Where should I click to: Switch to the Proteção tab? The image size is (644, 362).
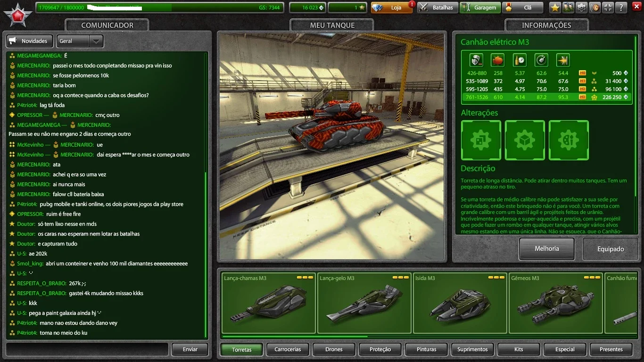(x=380, y=349)
